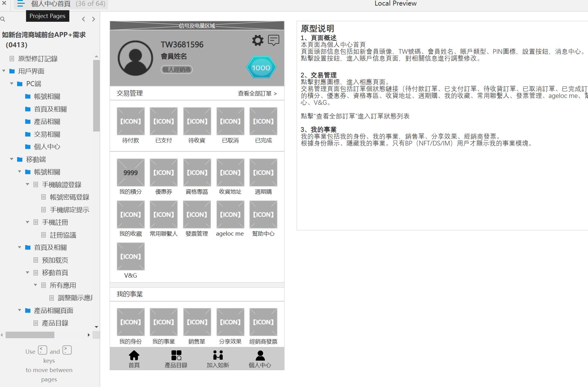Screen dimensions: 588x387
Task: Open the 資格專區 icon
Action: pos(197,173)
